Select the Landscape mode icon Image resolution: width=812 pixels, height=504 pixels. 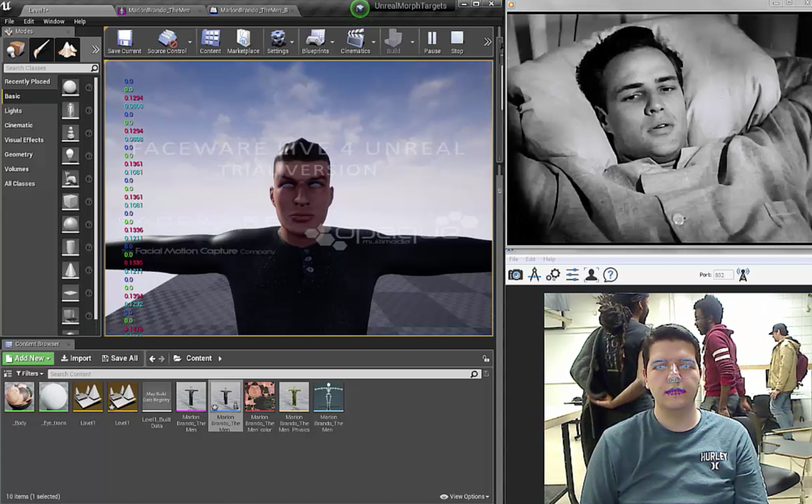coord(67,49)
